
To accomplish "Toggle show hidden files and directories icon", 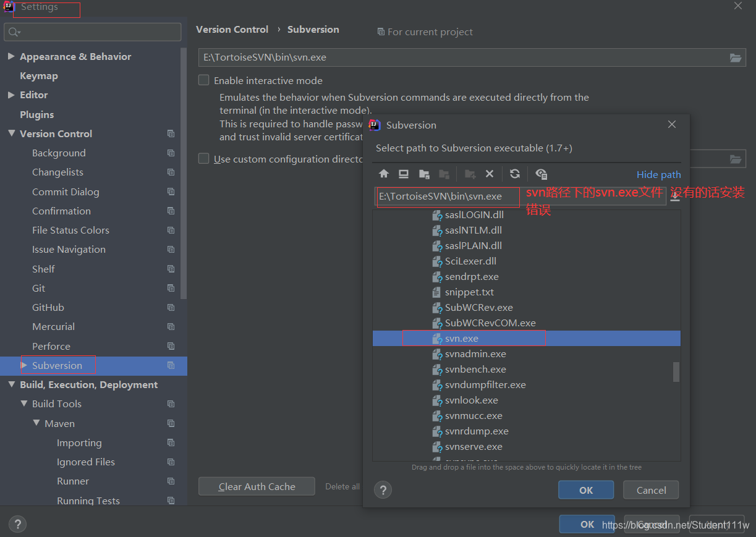I will 542,174.
